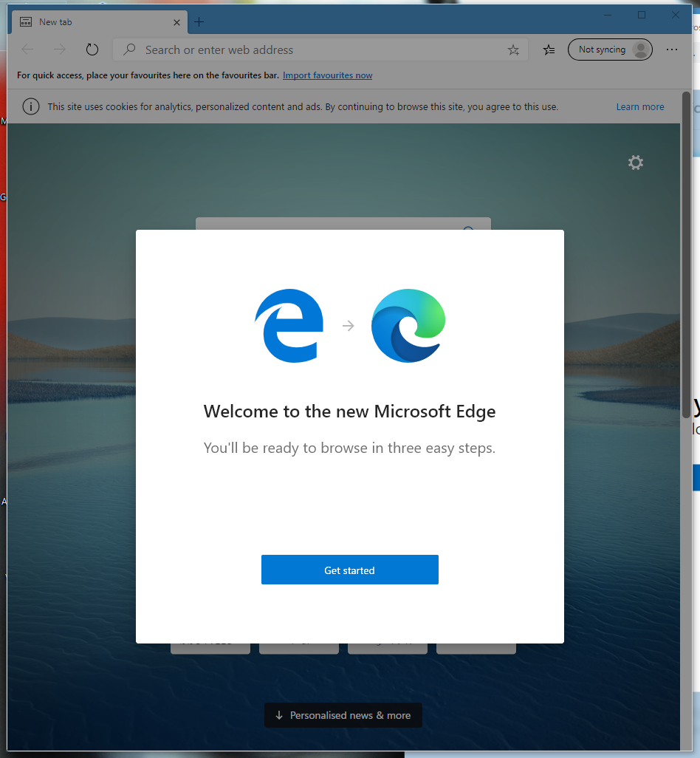Add this page to favourites star
This screenshot has width=700, height=758.
[513, 49]
